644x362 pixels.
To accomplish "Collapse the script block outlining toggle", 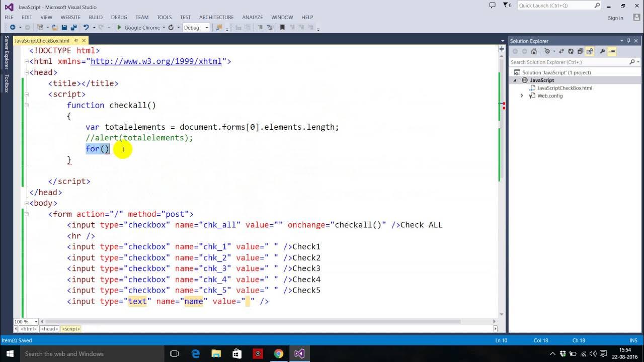I will point(27,94).
